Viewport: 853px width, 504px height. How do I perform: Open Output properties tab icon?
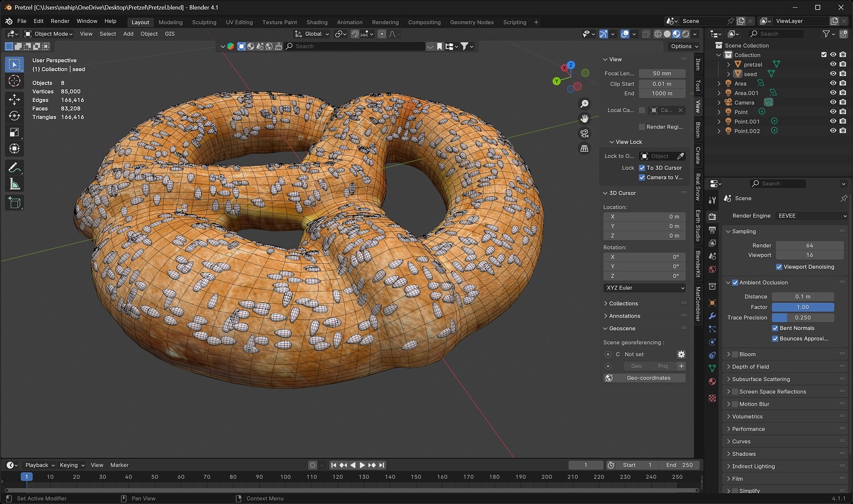712,230
